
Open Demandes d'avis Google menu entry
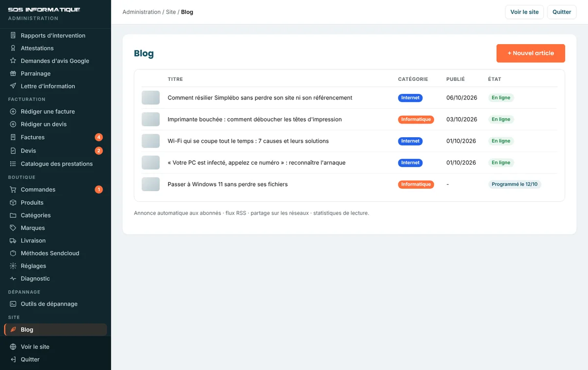tap(55, 61)
